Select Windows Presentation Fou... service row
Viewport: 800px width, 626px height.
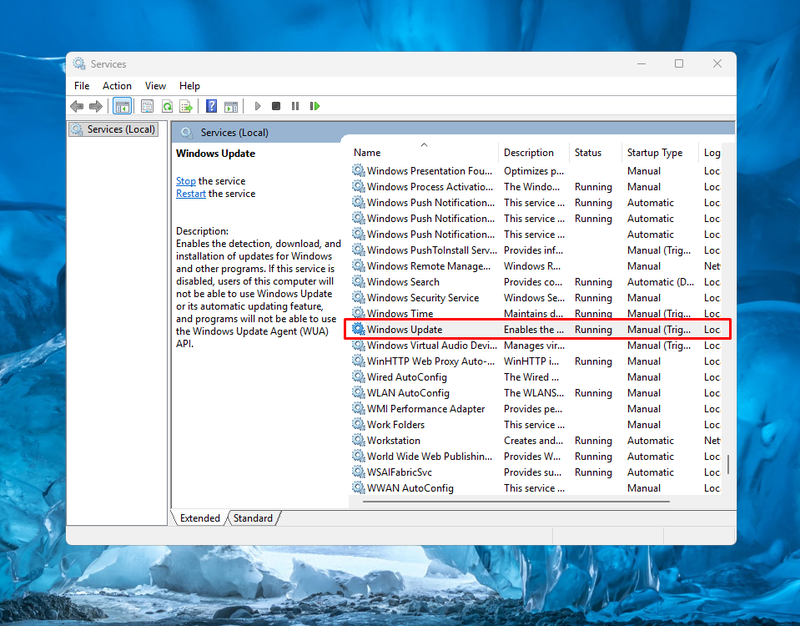[536, 171]
